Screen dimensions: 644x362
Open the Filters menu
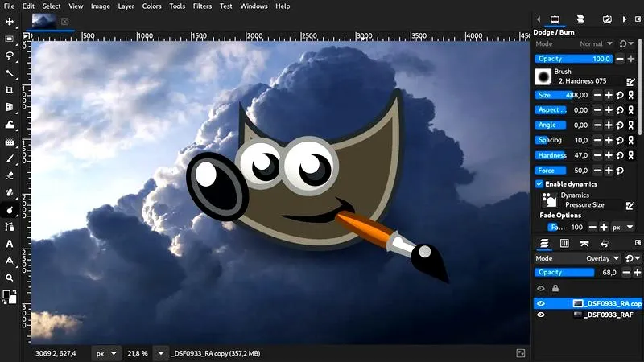pyautogui.click(x=202, y=6)
